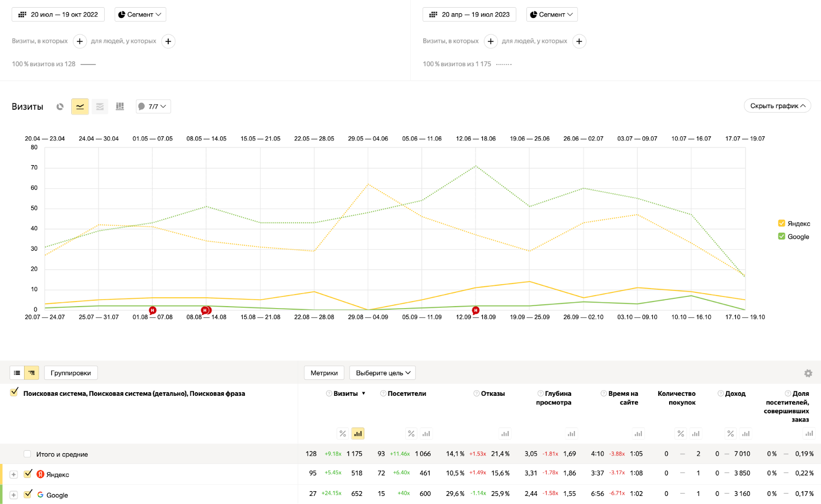
Task: Open the Выберите цель dropdown
Action: [382, 373]
